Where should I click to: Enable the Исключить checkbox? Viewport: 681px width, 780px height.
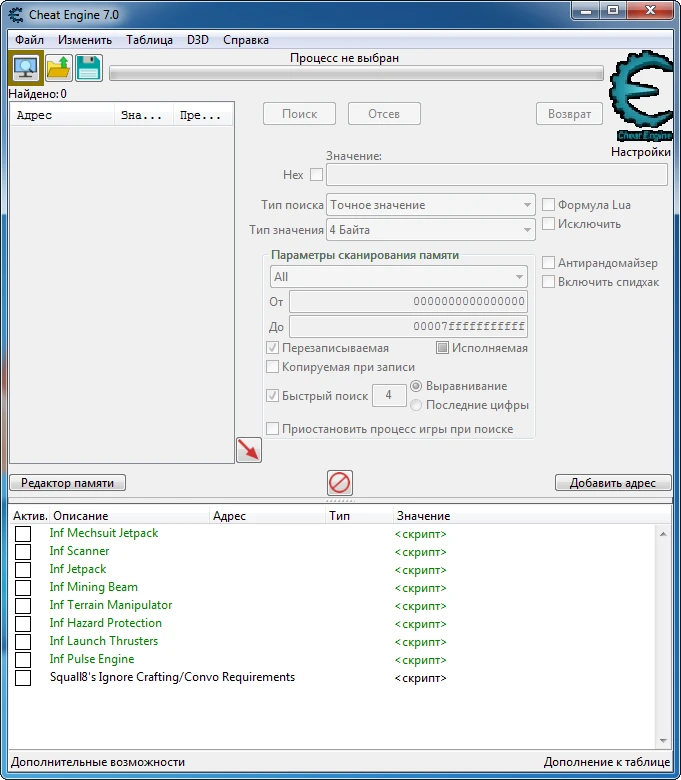click(548, 223)
